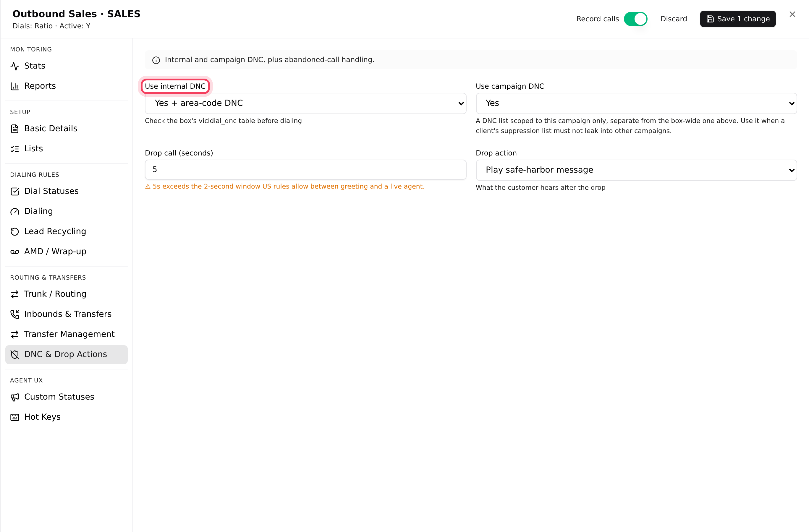
Task: Toggle the Record calls switch
Action: (x=635, y=19)
